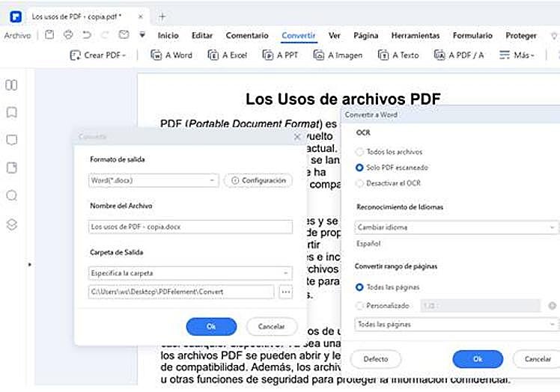
Task: Open the Editar menu tab
Action: pyautogui.click(x=202, y=35)
